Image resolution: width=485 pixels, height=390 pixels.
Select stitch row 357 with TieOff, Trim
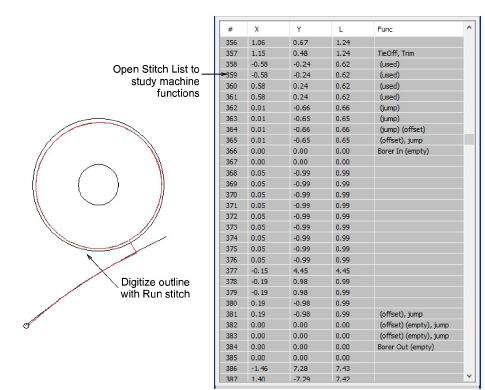[x=342, y=53]
